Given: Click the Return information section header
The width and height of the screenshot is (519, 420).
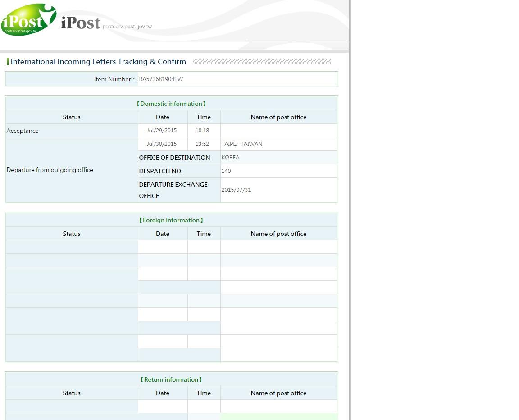Looking at the screenshot, I should (171, 379).
